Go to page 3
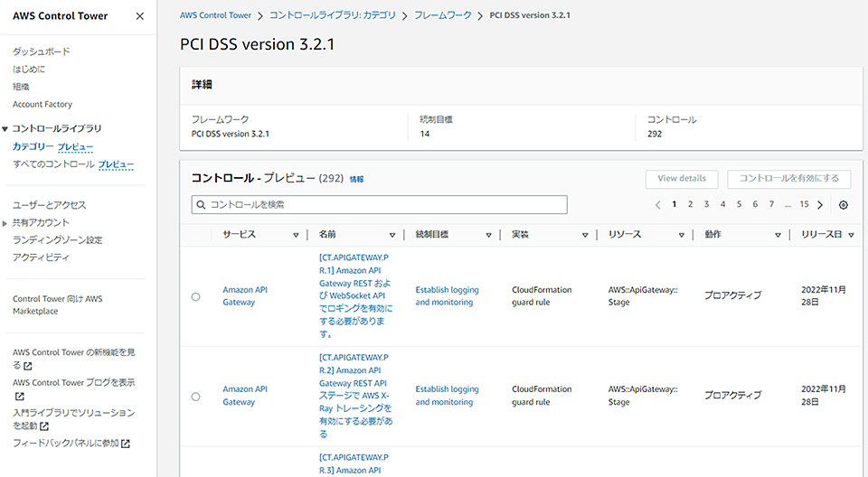 (x=706, y=204)
